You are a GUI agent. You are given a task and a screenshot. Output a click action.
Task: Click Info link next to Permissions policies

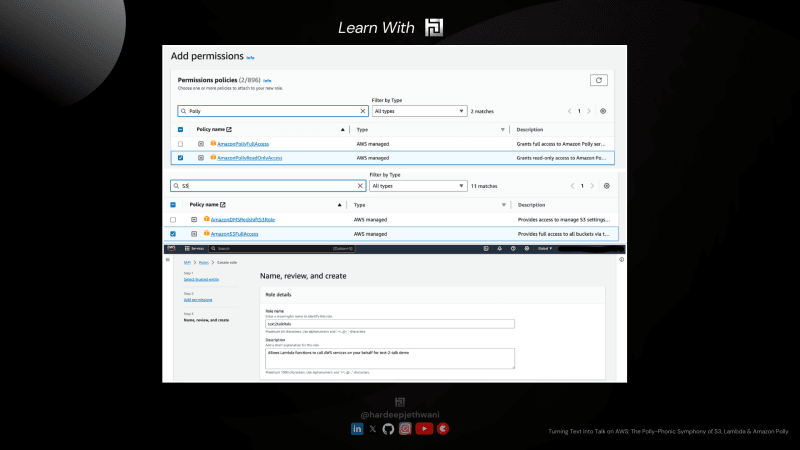[267, 81]
